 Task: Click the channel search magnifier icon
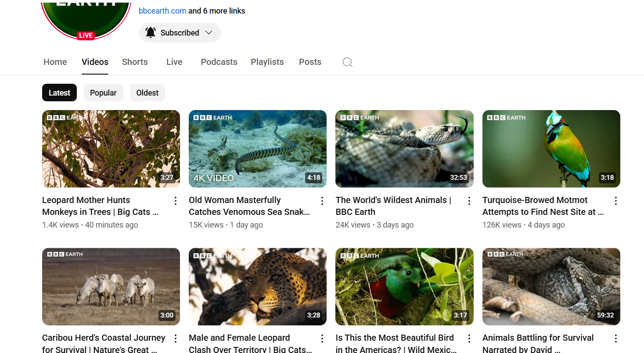347,62
